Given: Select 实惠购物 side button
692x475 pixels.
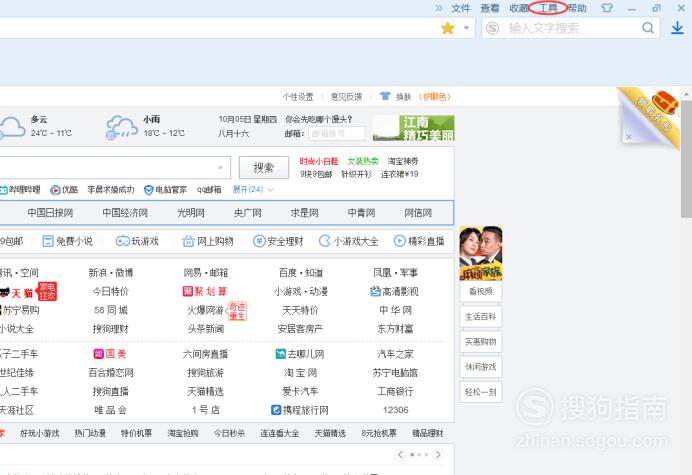Looking at the screenshot, I should [x=481, y=342].
